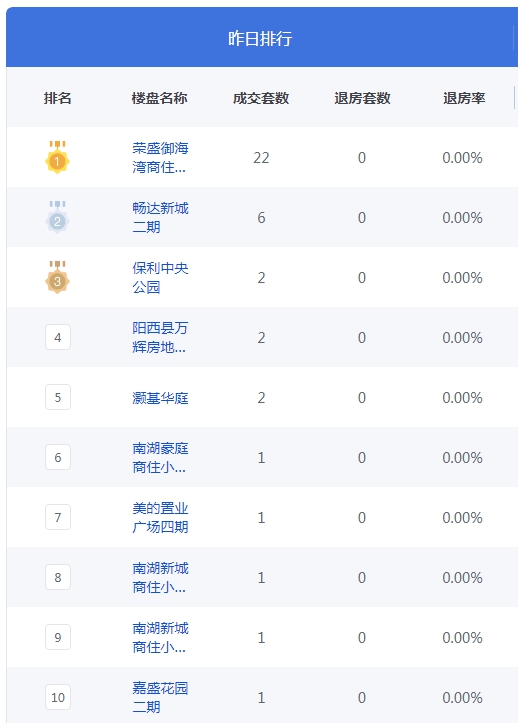The width and height of the screenshot is (518, 723).
Task: Open the 南湖豪庭商住小 property link
Action: (x=160, y=457)
